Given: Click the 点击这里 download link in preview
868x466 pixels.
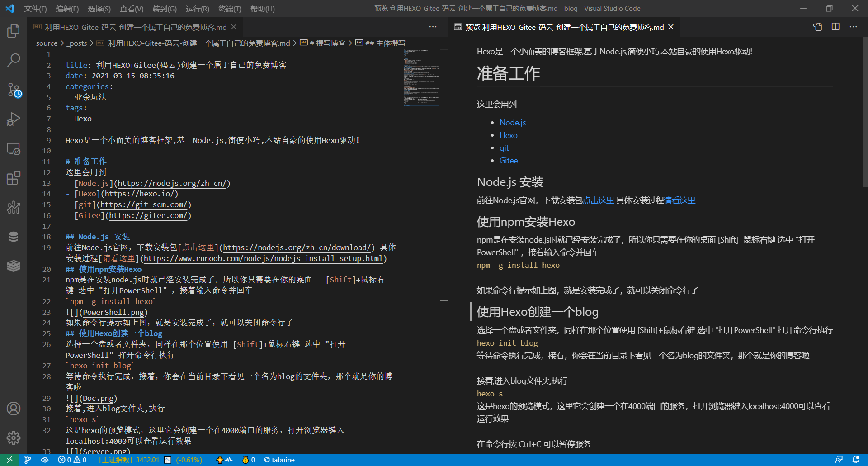Looking at the screenshot, I should [x=598, y=200].
